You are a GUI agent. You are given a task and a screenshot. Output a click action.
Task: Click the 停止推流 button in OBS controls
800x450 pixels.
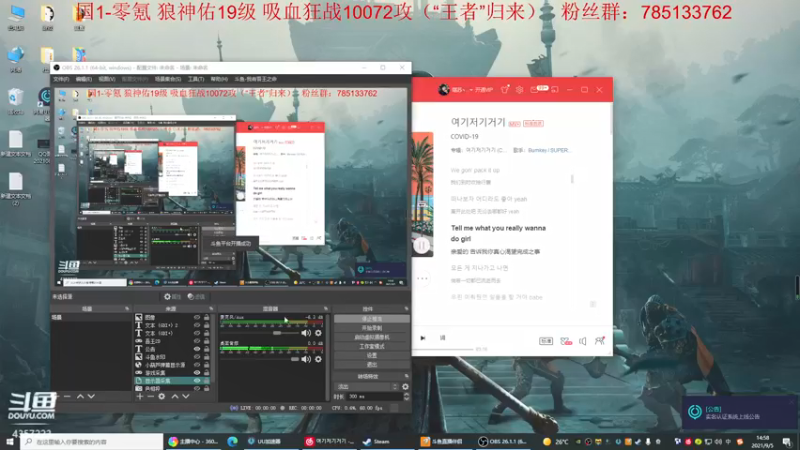(371, 319)
